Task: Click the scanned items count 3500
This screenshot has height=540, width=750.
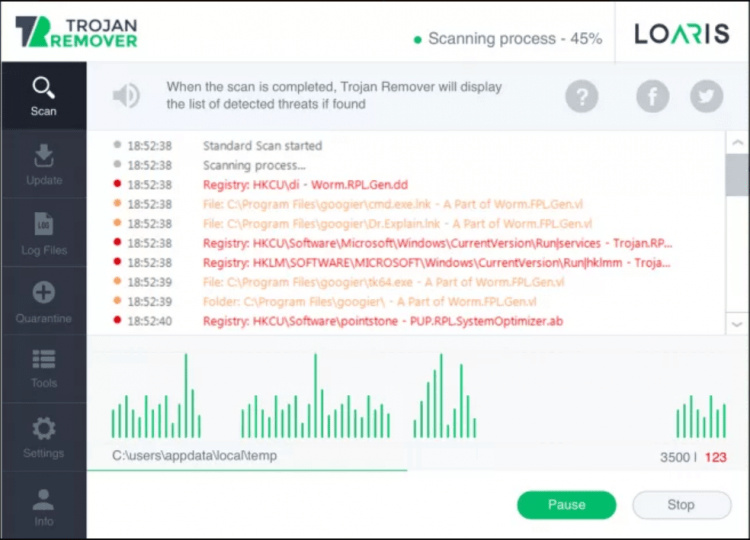Action: 674,457
